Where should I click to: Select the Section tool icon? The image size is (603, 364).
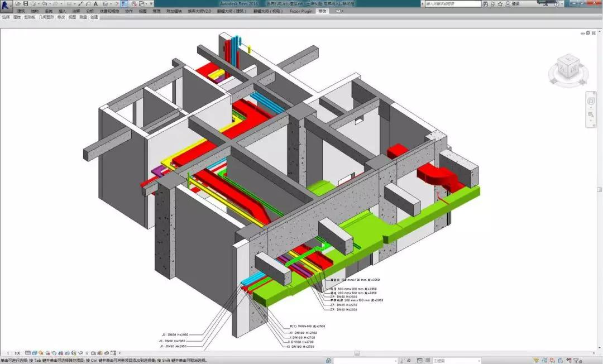click(117, 3)
